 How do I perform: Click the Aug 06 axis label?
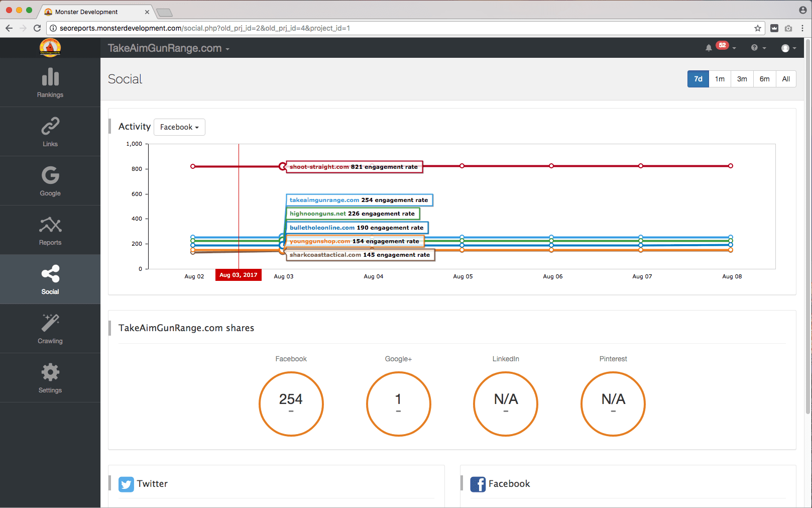point(553,276)
